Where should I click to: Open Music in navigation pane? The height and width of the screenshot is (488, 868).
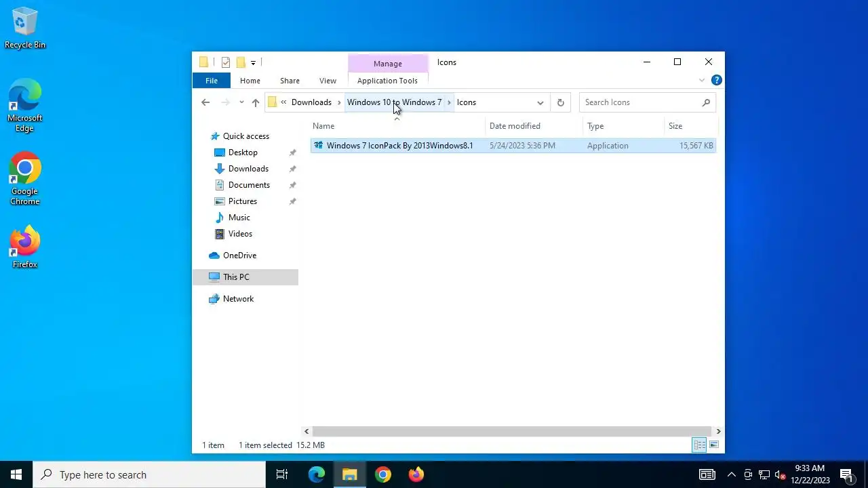point(239,218)
